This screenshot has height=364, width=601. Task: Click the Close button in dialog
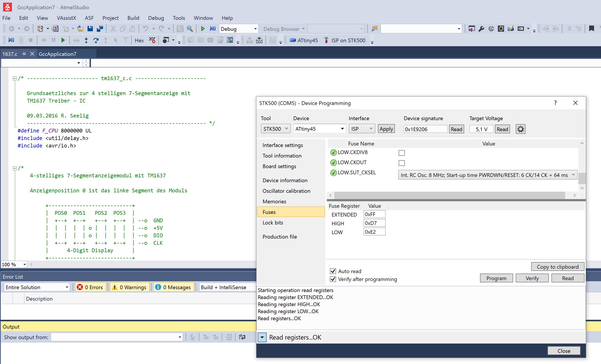[564, 351]
